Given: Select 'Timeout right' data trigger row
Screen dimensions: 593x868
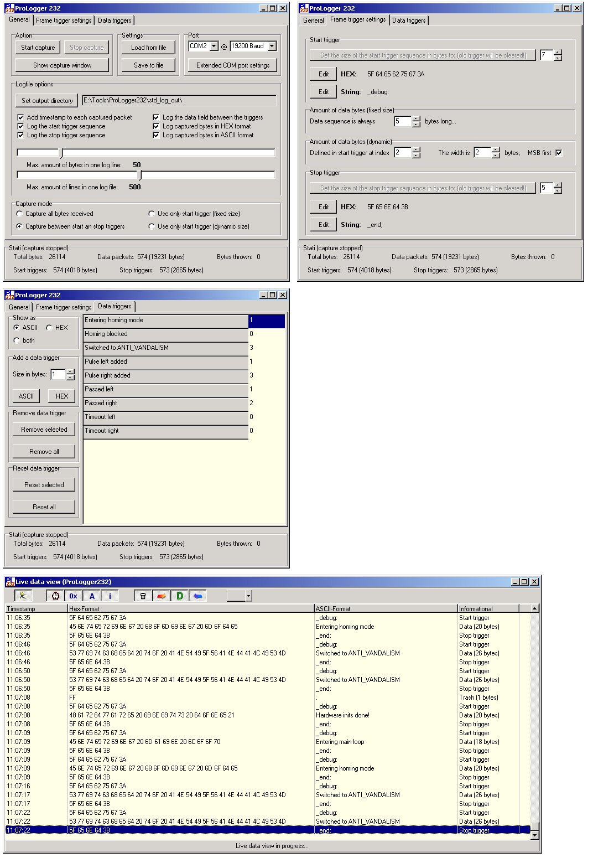Looking at the screenshot, I should point(165,431).
